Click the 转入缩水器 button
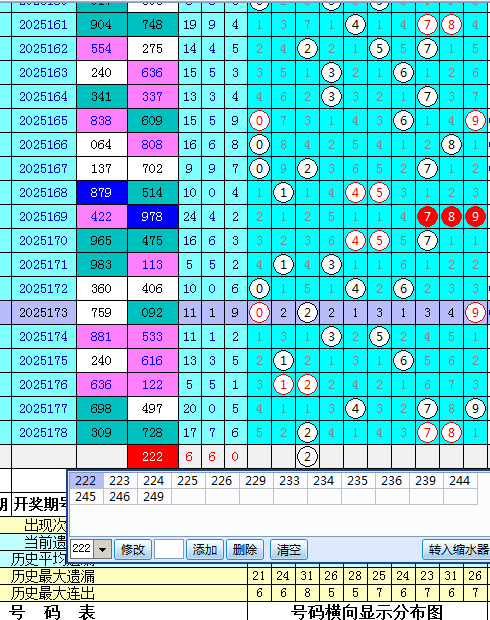 coord(457,550)
